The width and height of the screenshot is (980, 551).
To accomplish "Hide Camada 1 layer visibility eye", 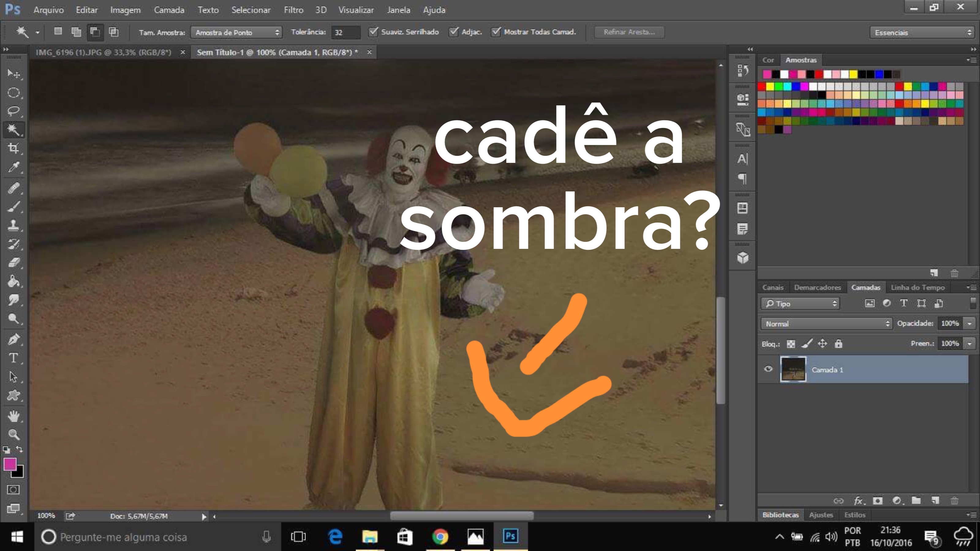I will coord(768,369).
